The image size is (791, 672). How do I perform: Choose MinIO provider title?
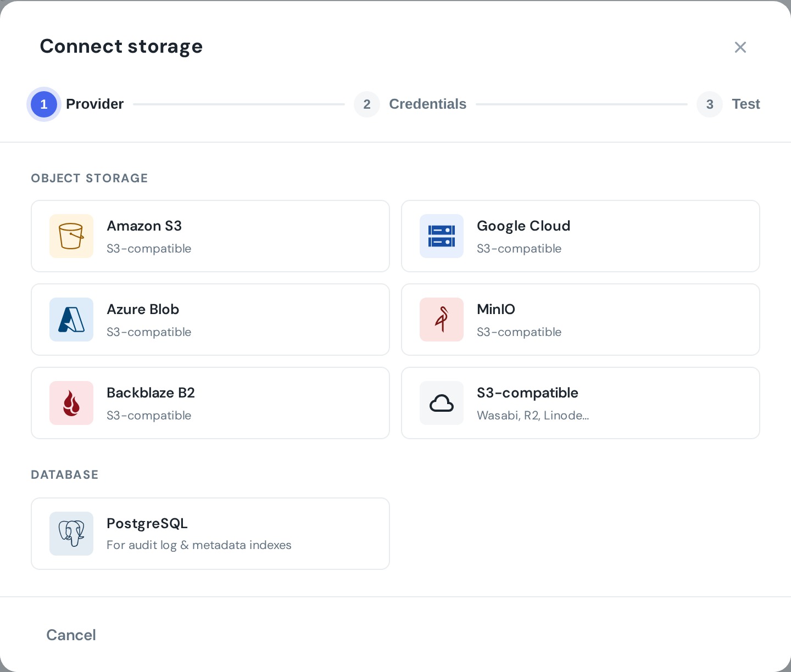(x=496, y=309)
